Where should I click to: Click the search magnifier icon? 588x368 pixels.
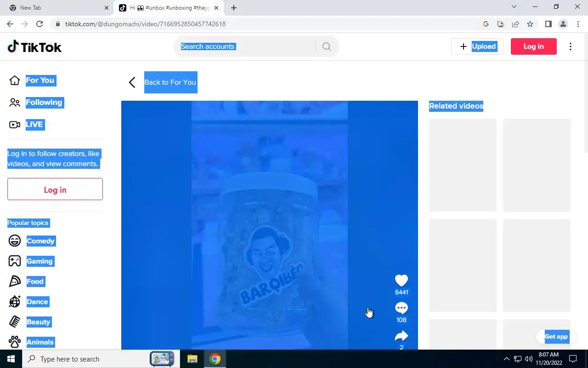(327, 46)
